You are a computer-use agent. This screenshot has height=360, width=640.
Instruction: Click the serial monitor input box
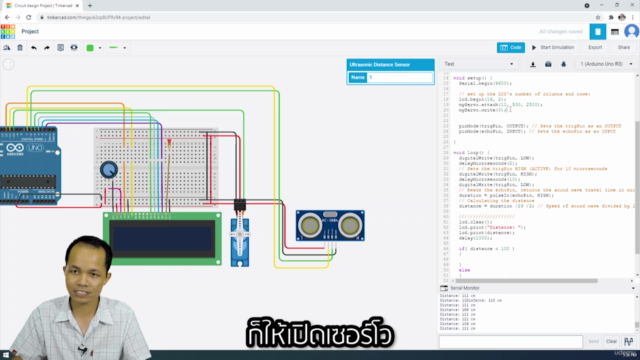tap(511, 341)
